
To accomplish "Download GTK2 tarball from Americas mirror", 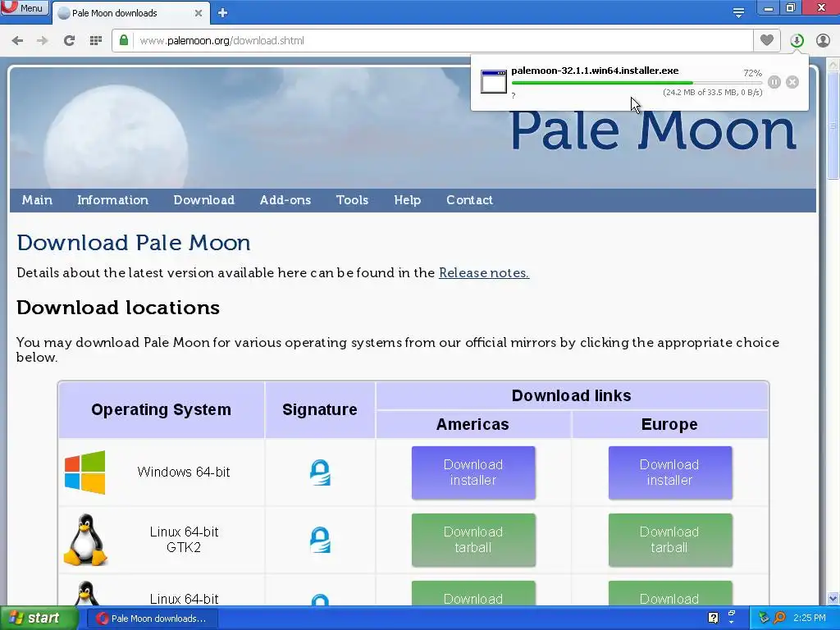I will pyautogui.click(x=473, y=540).
